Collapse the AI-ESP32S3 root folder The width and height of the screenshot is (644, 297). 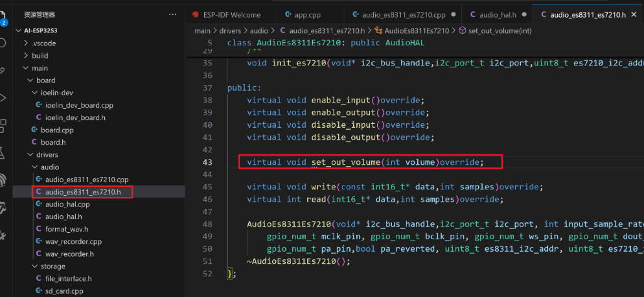[18, 31]
